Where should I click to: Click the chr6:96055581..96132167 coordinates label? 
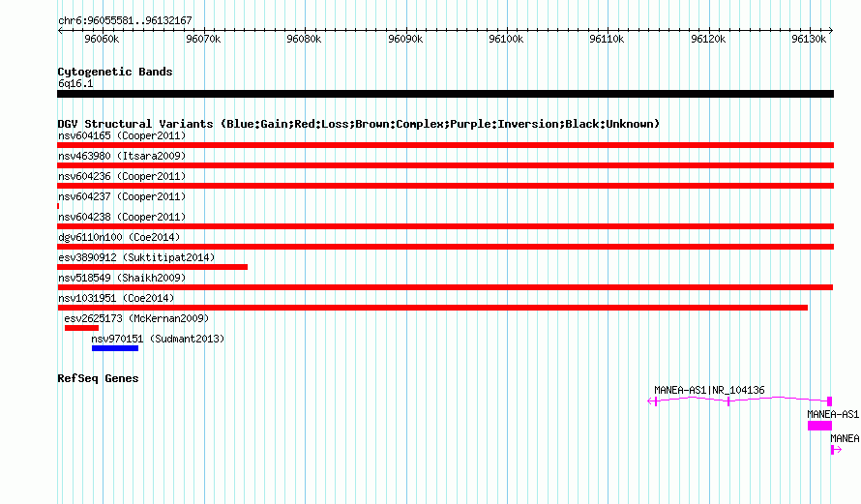click(x=125, y=20)
